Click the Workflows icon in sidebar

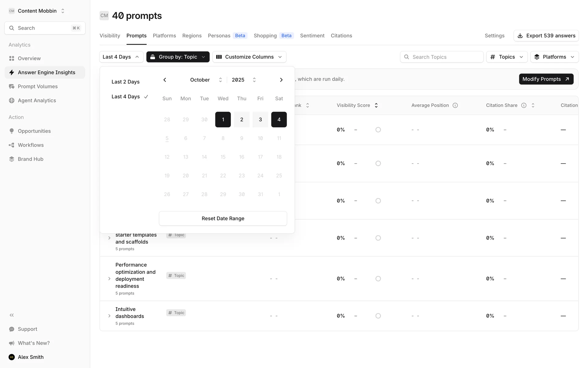tap(12, 145)
